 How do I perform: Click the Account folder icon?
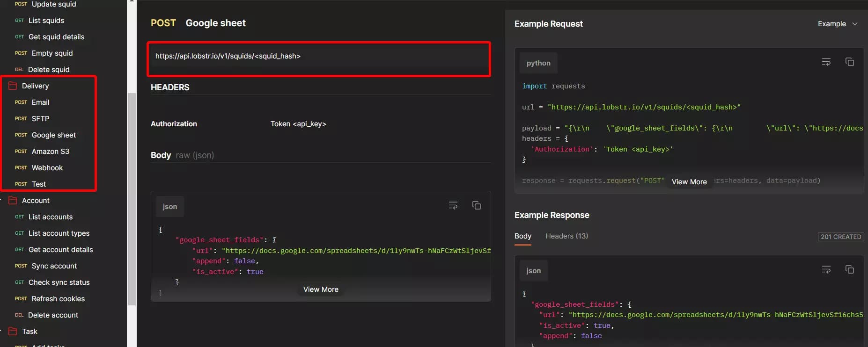[13, 200]
